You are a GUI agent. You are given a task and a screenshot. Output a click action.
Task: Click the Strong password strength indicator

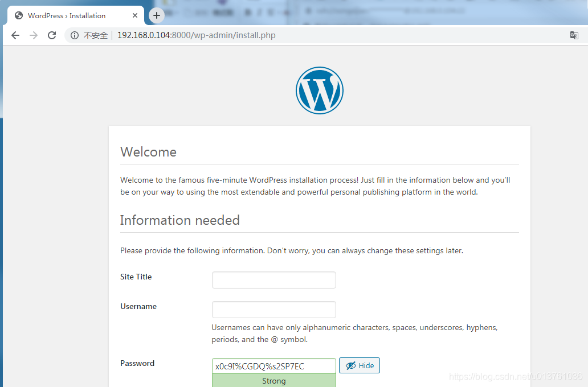point(273,381)
